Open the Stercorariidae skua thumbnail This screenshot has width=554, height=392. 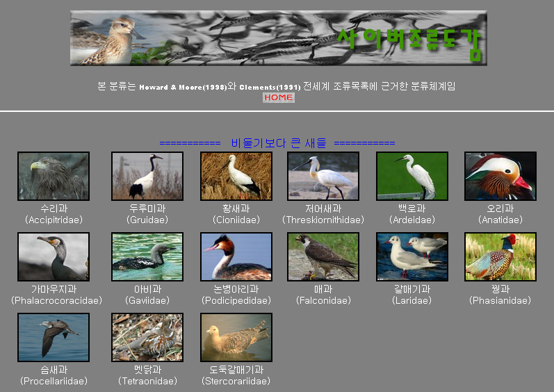coord(236,337)
